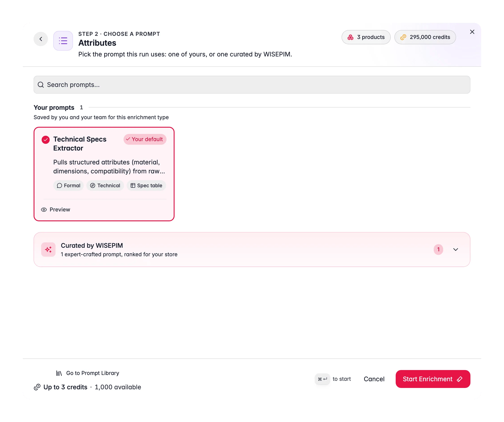Click the Prompt Library books icon

pos(59,373)
